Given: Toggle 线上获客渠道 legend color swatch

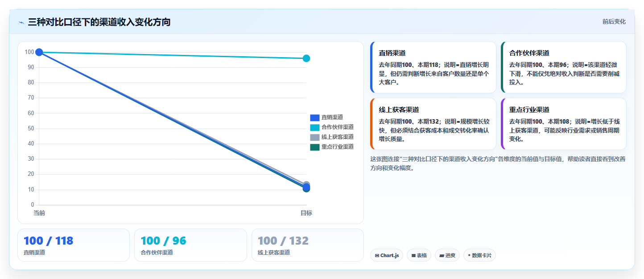Looking at the screenshot, I should (315, 137).
